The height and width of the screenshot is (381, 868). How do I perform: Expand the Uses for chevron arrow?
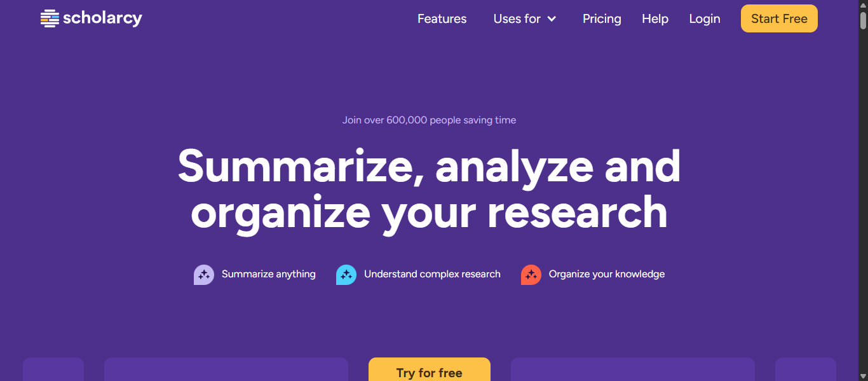click(552, 19)
